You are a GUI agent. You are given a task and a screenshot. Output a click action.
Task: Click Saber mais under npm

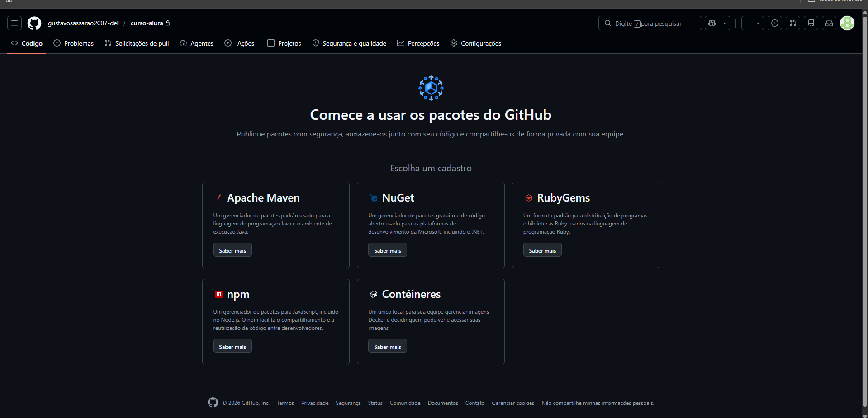coord(232,347)
